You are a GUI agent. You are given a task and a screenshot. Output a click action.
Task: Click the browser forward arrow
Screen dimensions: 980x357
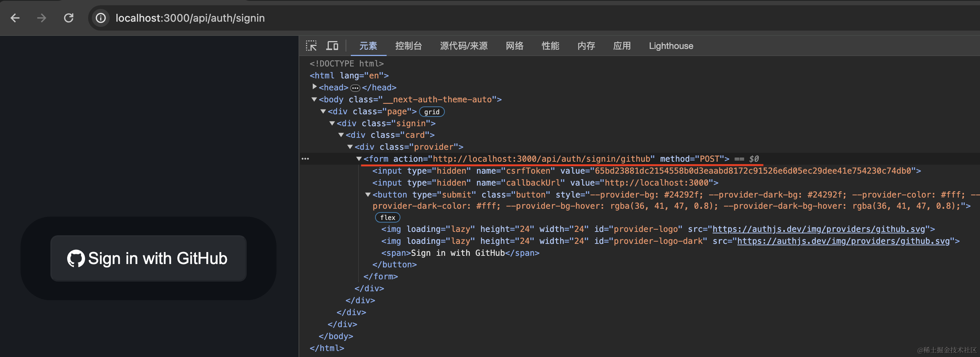coord(41,18)
